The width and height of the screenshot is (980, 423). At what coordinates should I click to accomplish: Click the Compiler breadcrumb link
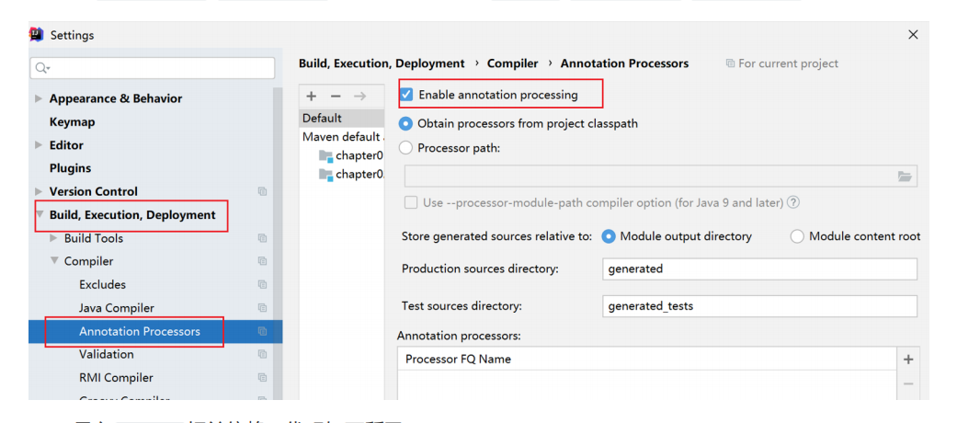pos(512,63)
